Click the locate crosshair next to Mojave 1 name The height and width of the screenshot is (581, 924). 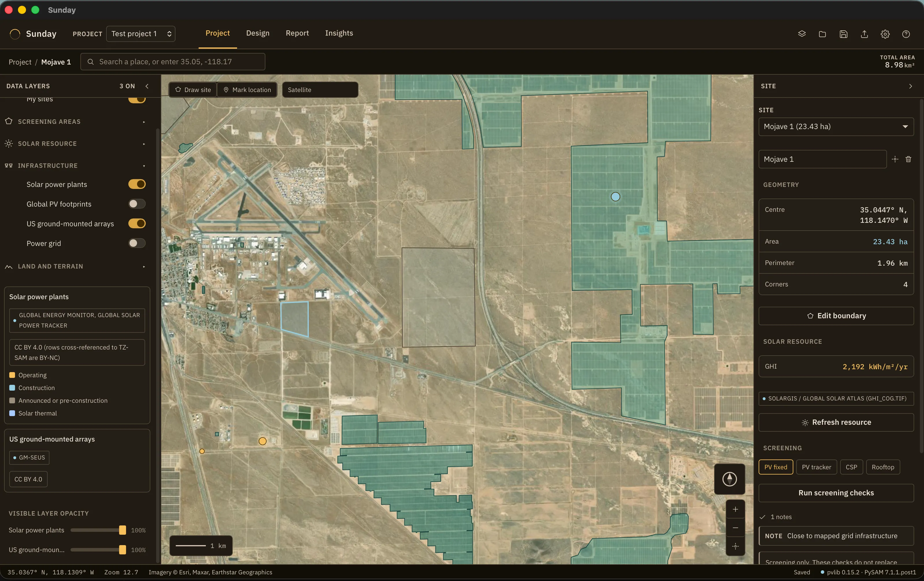(x=895, y=159)
